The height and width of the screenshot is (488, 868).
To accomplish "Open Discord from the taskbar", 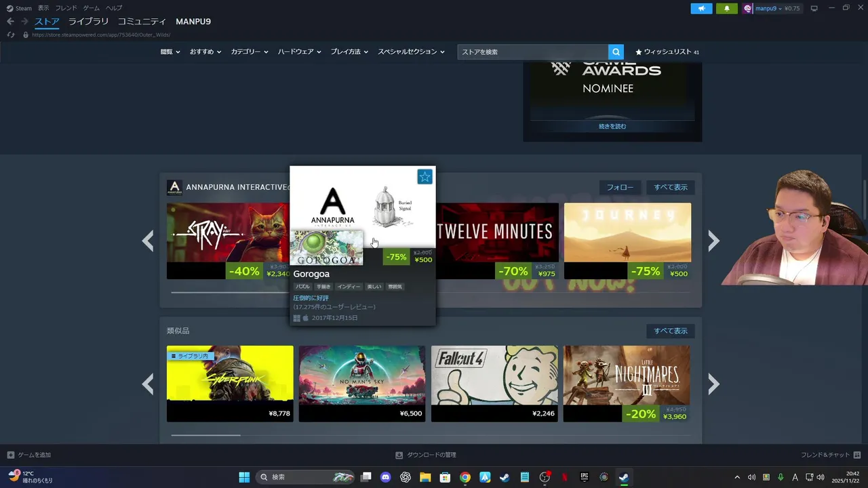I will [x=386, y=477].
